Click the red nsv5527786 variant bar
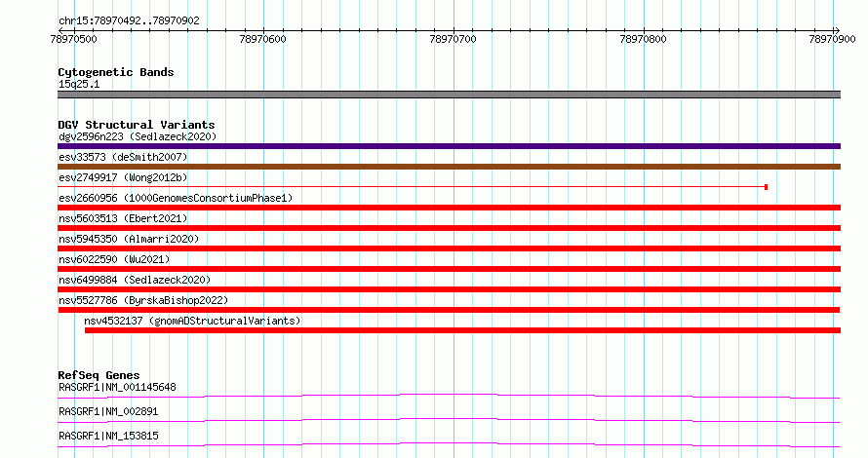The height and width of the screenshot is (458, 868). coord(449,310)
